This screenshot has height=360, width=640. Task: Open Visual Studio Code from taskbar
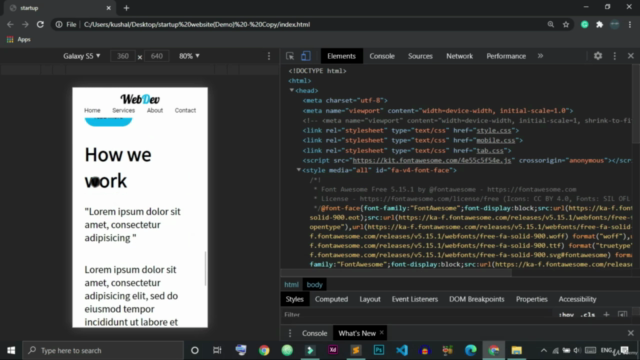[x=402, y=350]
